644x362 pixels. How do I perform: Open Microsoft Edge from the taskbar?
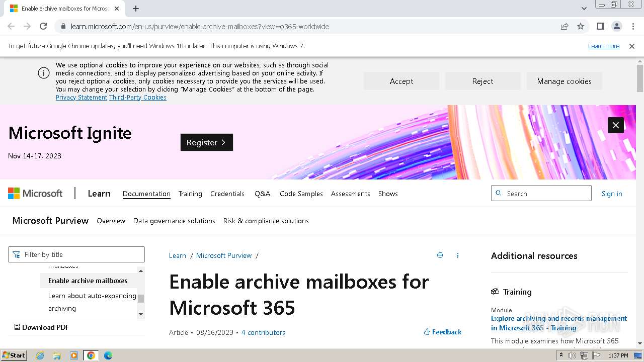coord(108,355)
